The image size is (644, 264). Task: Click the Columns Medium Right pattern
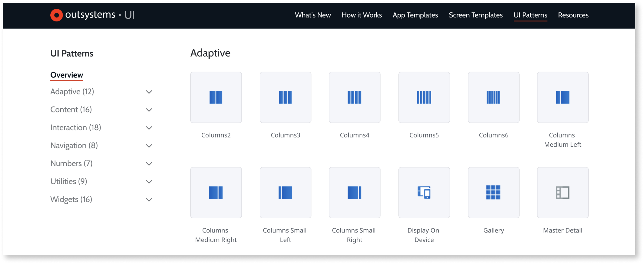point(216,192)
